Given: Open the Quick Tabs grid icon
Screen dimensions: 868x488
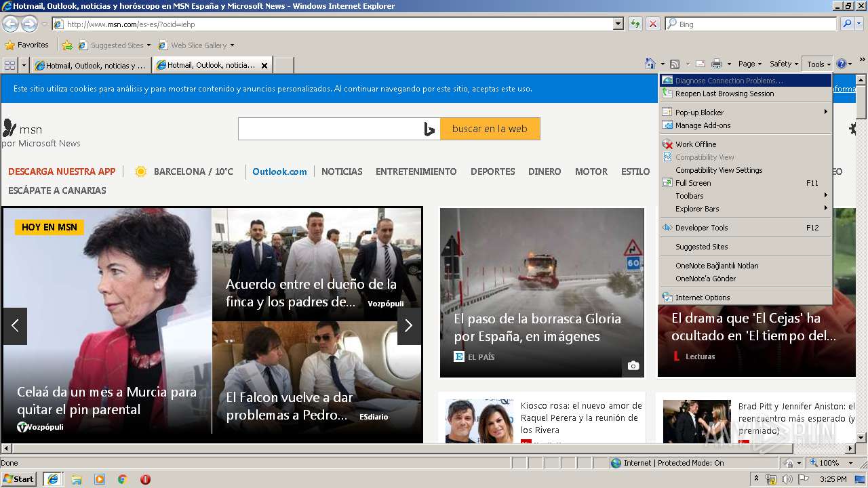Looking at the screenshot, I should pyautogui.click(x=9, y=65).
